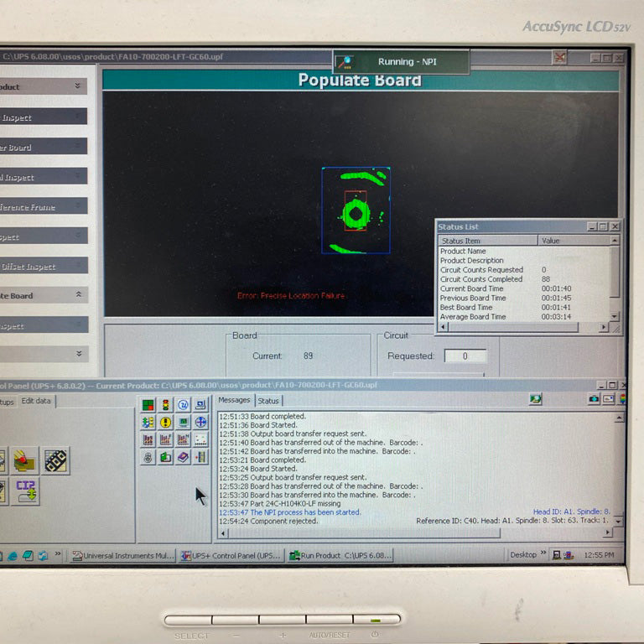Click the blue circular gauge icon
This screenshot has height=644, width=644.
(183, 405)
